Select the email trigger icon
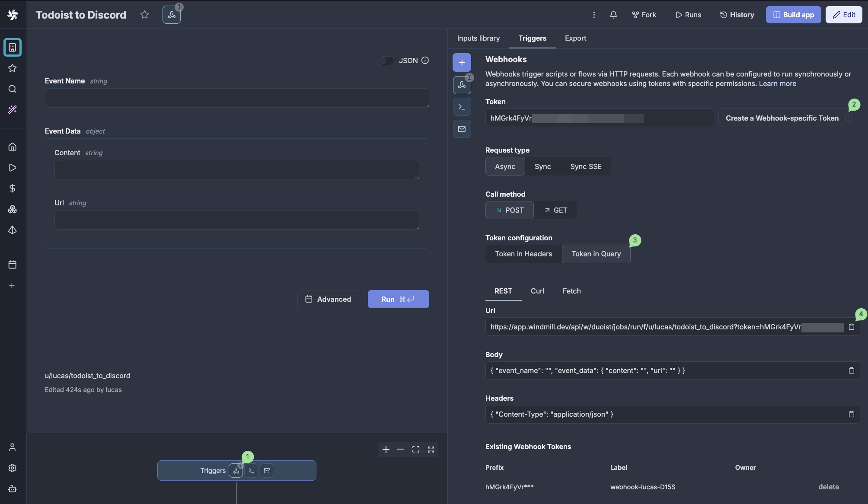Viewport: 868px width, 504px height. point(462,128)
